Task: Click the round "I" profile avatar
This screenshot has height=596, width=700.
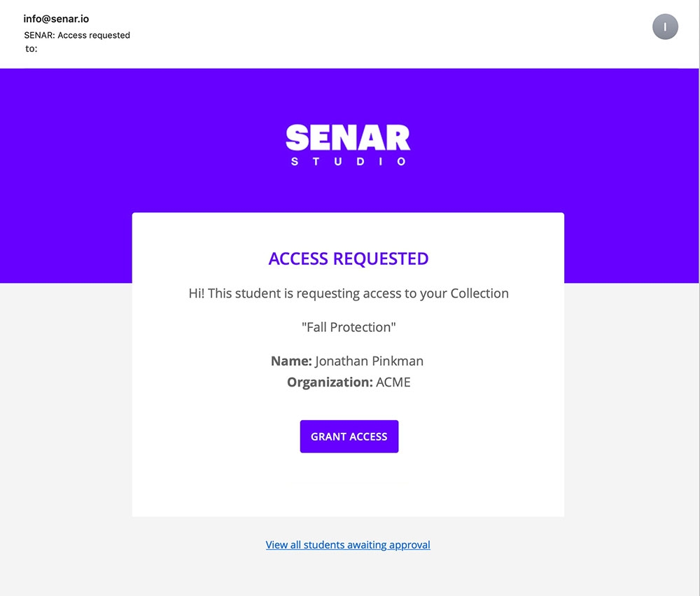Action: coord(665,27)
